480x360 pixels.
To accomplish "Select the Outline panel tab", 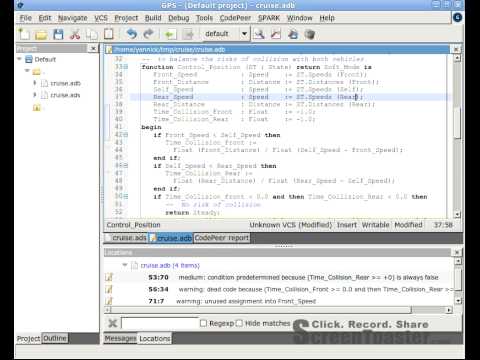I will click(x=55, y=338).
